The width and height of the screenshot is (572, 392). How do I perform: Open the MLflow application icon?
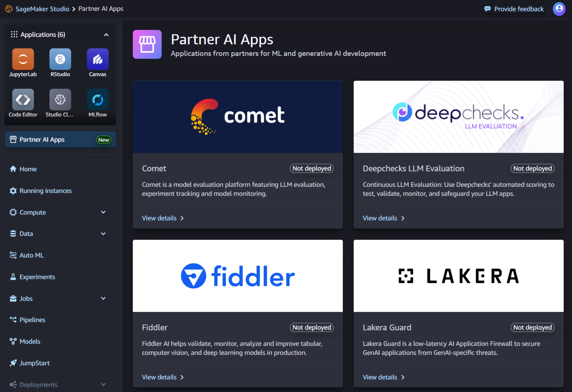(98, 99)
